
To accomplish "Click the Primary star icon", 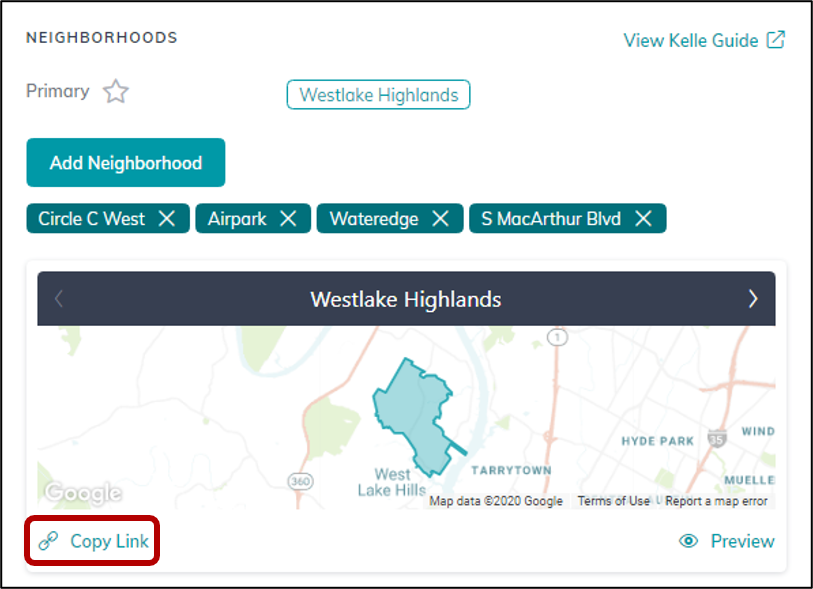I will click(116, 92).
